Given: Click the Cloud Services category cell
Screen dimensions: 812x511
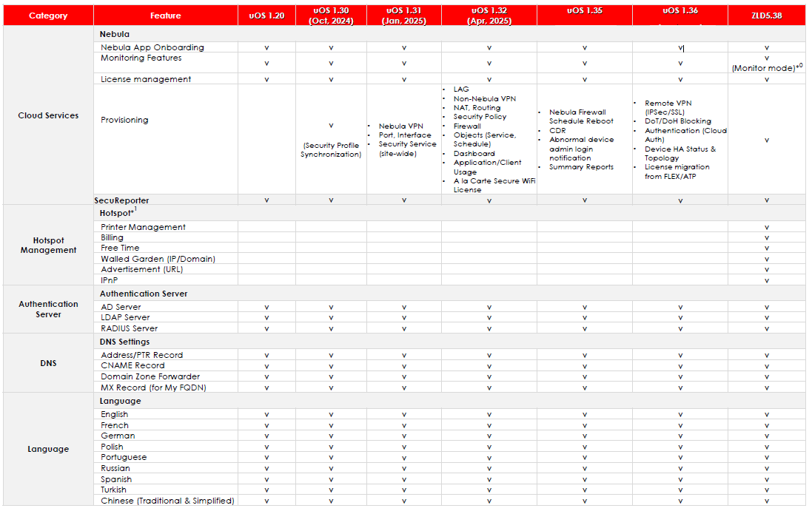Looking at the screenshot, I should [47, 116].
